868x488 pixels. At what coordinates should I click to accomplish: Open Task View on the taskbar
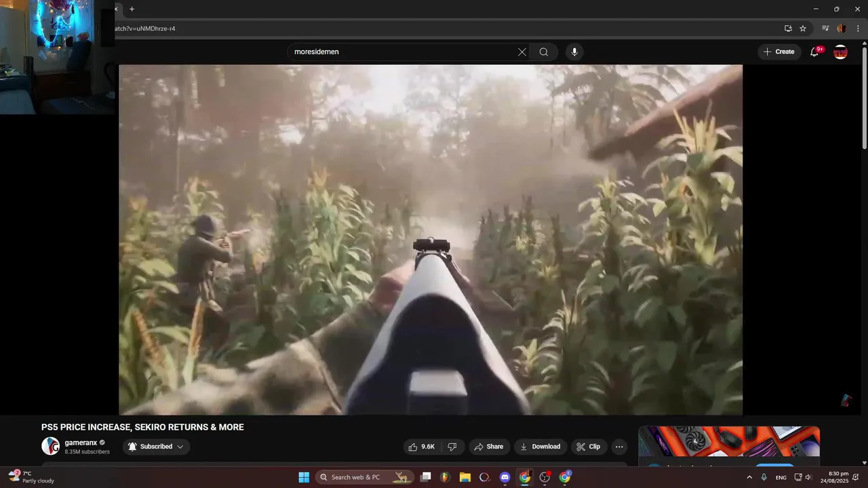pyautogui.click(x=425, y=477)
